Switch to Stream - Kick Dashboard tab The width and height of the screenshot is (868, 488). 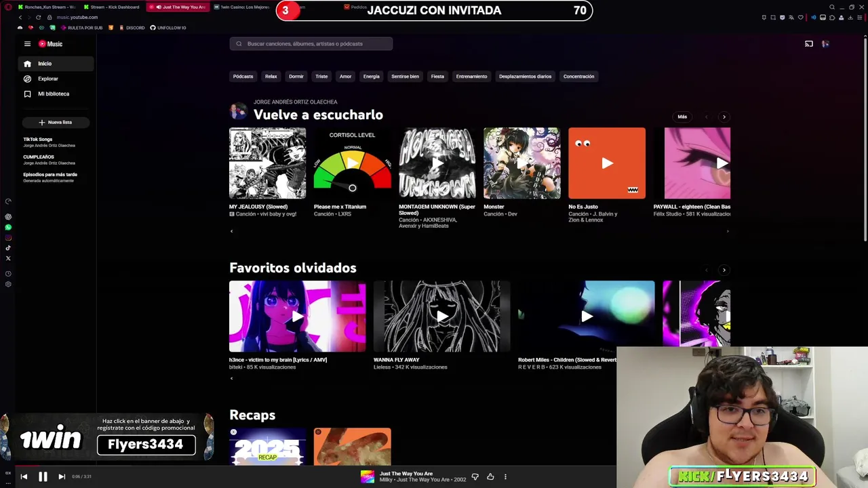point(112,7)
